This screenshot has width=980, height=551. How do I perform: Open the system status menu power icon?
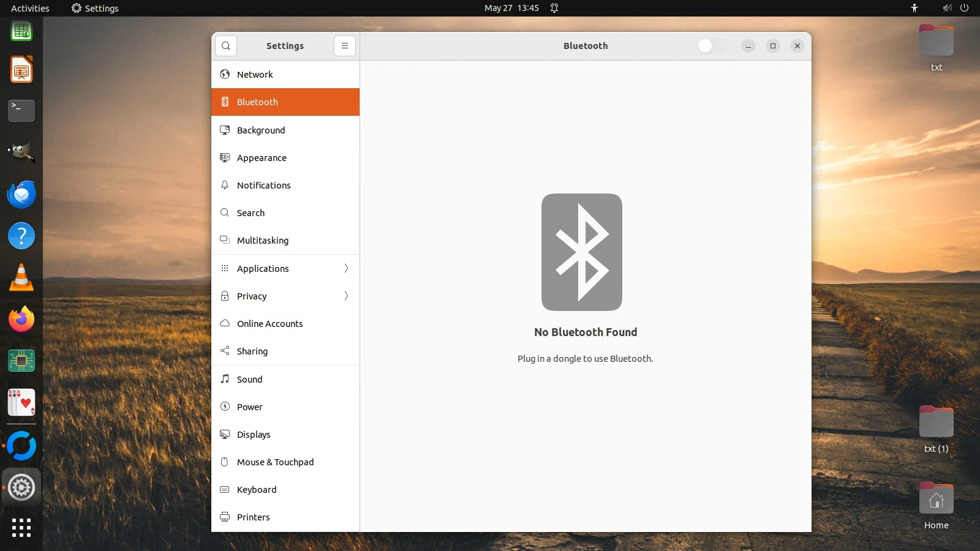click(964, 8)
